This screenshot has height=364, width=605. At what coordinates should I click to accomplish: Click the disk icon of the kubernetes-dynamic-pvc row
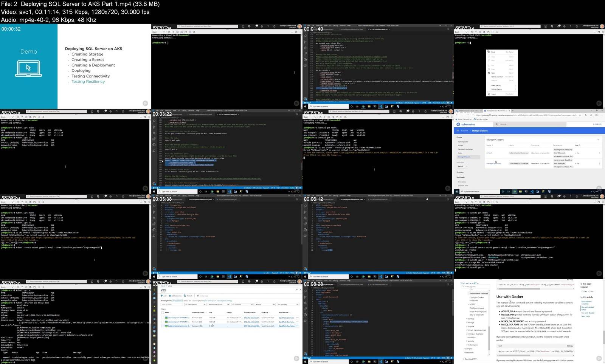tap(166, 326)
